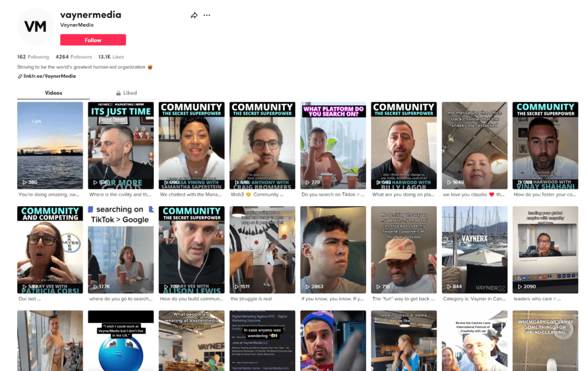This screenshot has width=588, height=371.
Task: Open the 'When Gary gives away some things' video
Action: [x=546, y=341]
